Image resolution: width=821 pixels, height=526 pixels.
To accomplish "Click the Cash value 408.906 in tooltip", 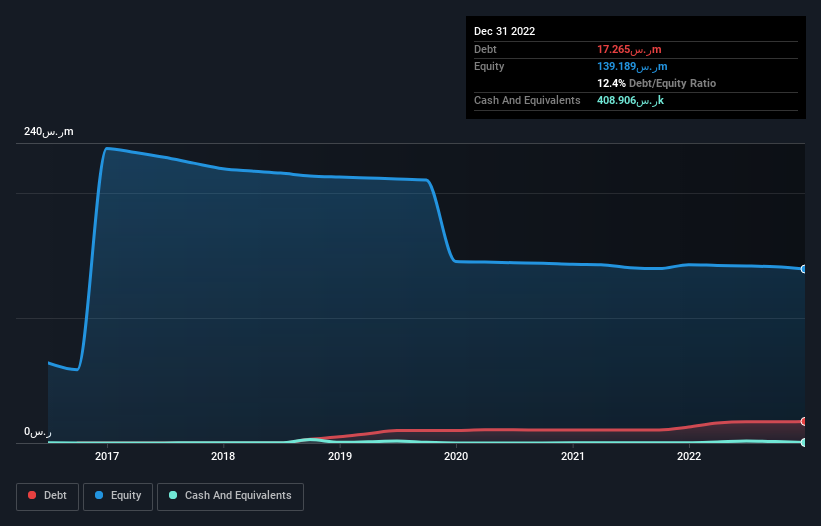I will tap(630, 100).
